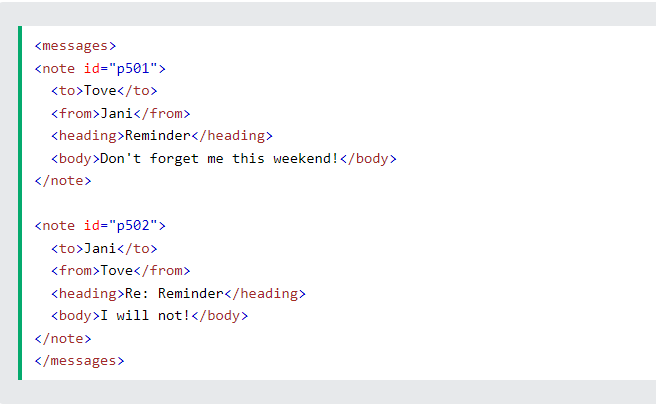Click Tove in the second from element
Screen dimensions: 656x406
tap(116, 271)
